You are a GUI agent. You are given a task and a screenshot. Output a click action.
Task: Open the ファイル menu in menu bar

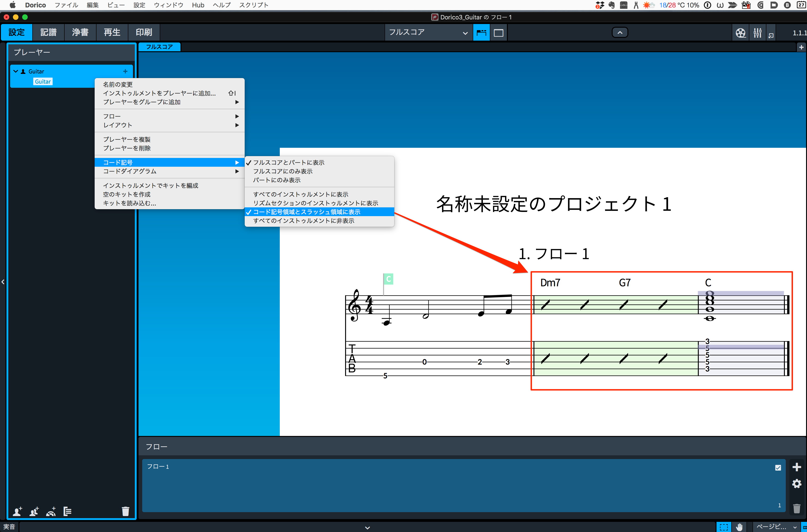[x=66, y=5]
